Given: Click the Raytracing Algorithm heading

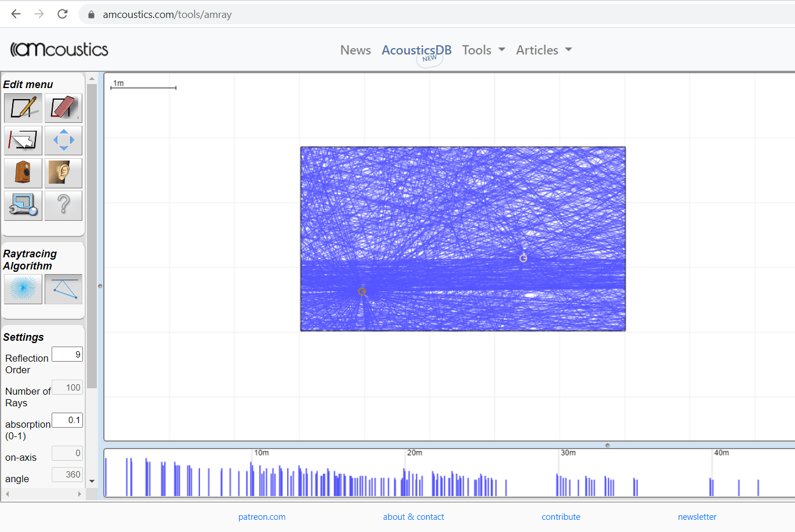Looking at the screenshot, I should point(30,260).
